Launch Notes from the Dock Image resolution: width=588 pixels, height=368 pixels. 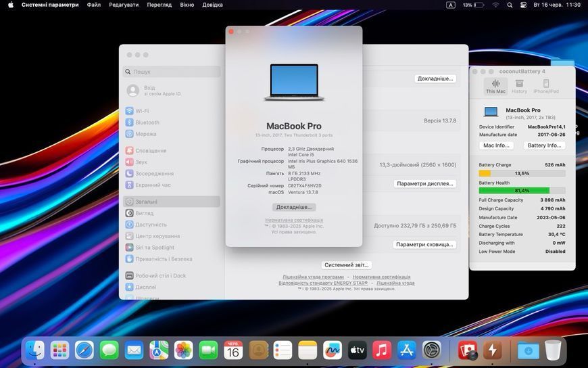[308, 350]
